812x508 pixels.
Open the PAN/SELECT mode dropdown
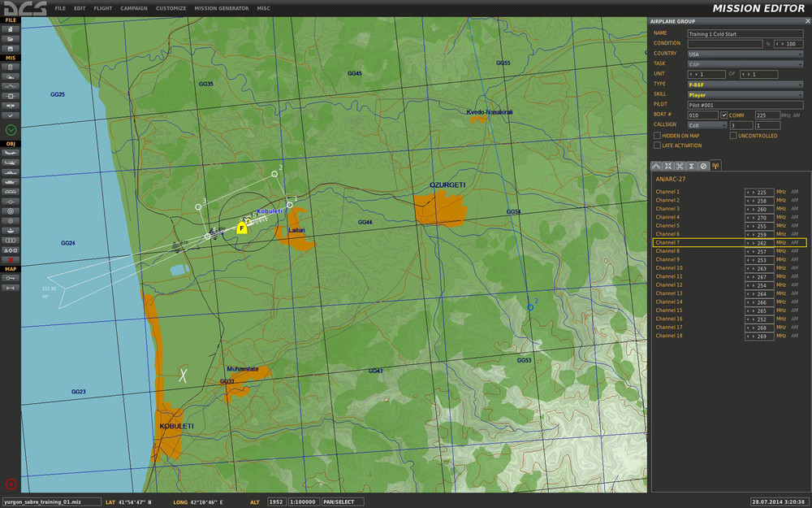[x=343, y=501]
